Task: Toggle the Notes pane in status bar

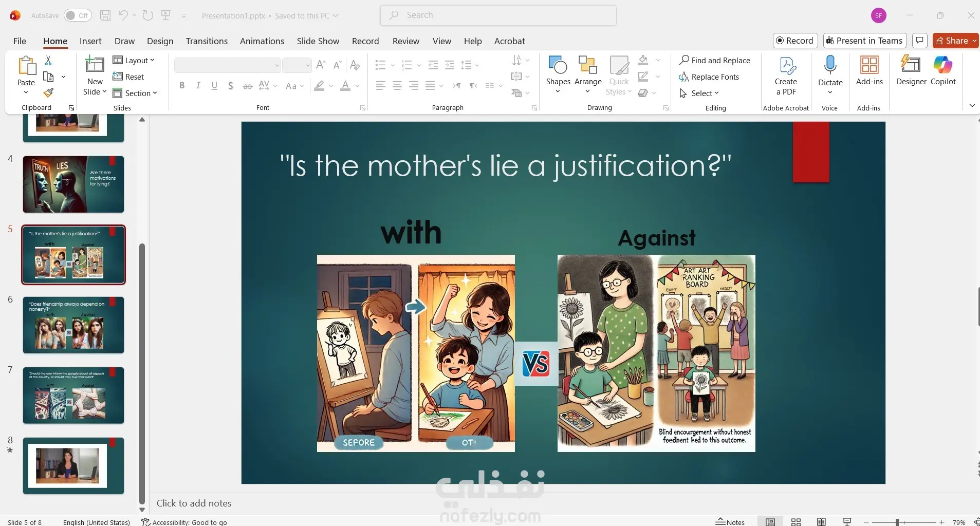Action: click(x=730, y=522)
